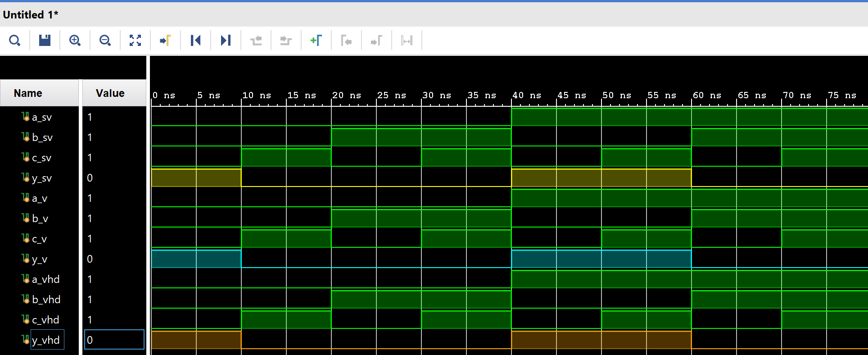Click the Name column header

coord(28,93)
